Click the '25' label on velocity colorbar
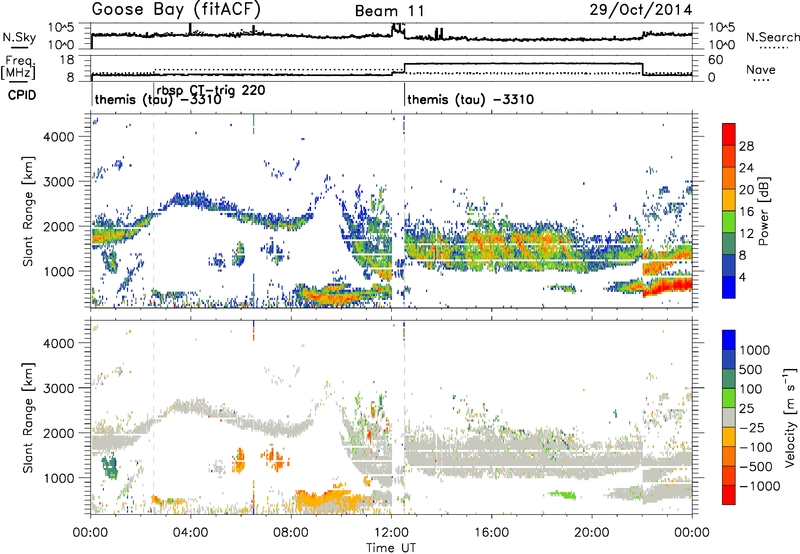800x554 pixels. click(x=746, y=408)
